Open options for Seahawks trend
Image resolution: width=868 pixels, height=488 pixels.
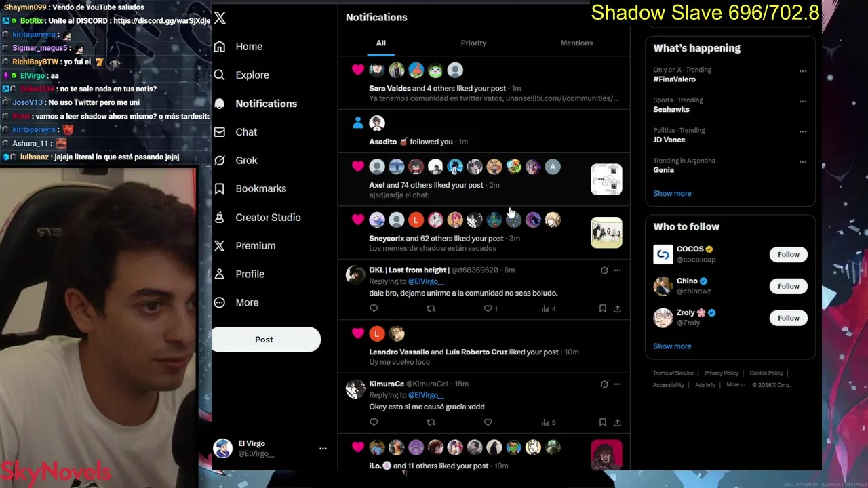click(x=803, y=102)
